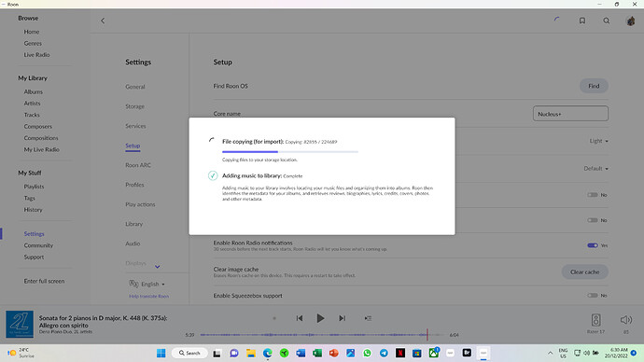Open Roon ARC settings tab
Viewport: 644px width, 362px height.
138,165
